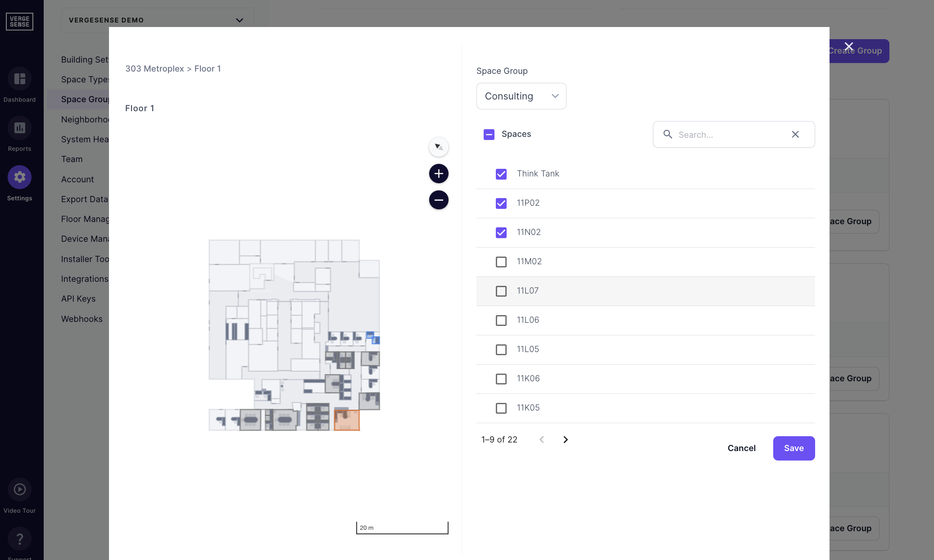Expand the VergeSense Demo account dropdown
934x560 pixels.
tap(157, 20)
